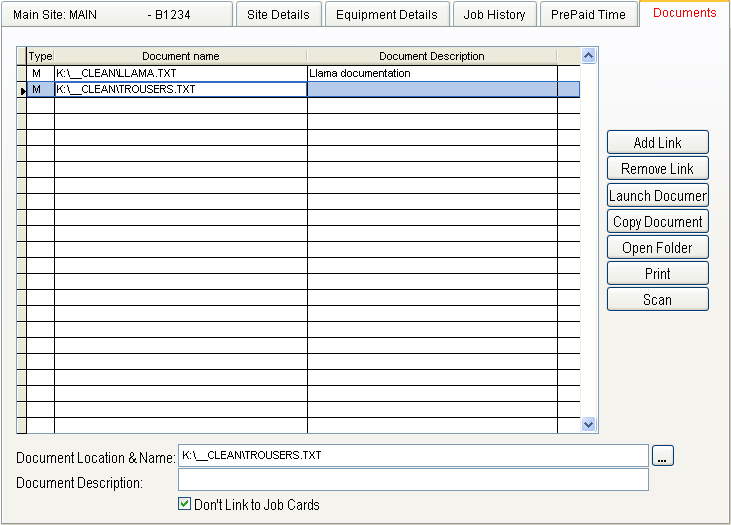Select the Documents tab
731x525 pixels.
(x=684, y=13)
